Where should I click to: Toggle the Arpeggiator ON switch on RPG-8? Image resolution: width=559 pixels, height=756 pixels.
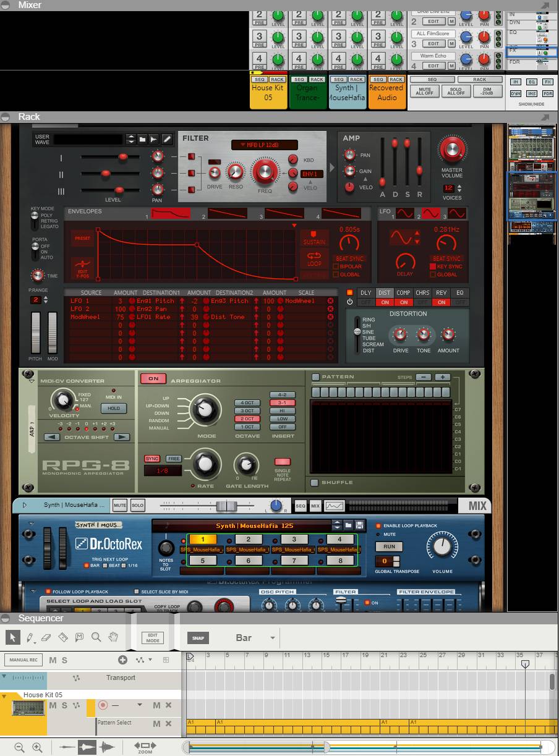tap(153, 378)
